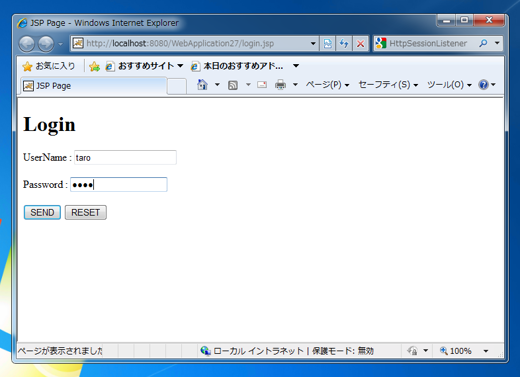Open the Help question mark menu
Screen dimensions: 520x377
(x=487, y=85)
